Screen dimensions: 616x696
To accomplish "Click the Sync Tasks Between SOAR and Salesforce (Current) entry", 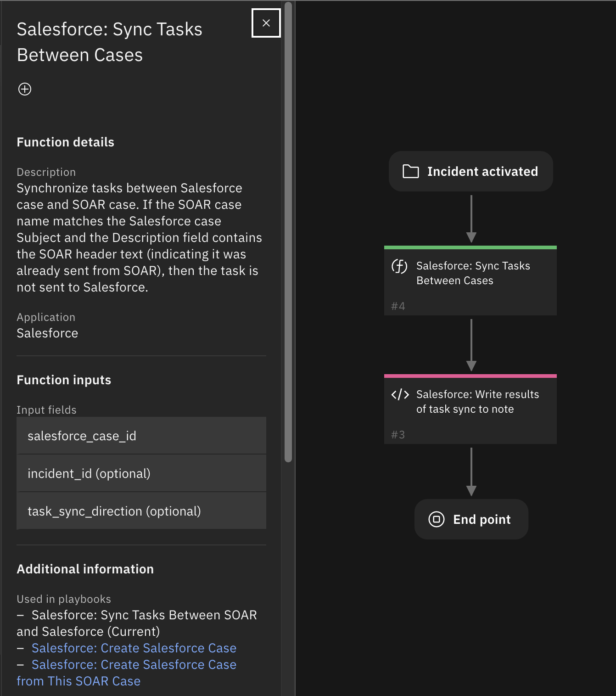I will pyautogui.click(x=137, y=623).
